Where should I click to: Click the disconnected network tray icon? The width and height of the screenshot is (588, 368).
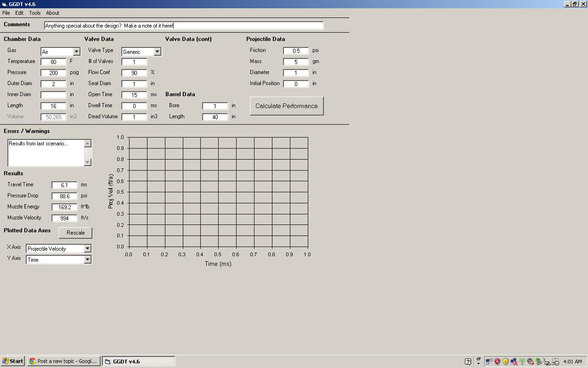click(514, 362)
